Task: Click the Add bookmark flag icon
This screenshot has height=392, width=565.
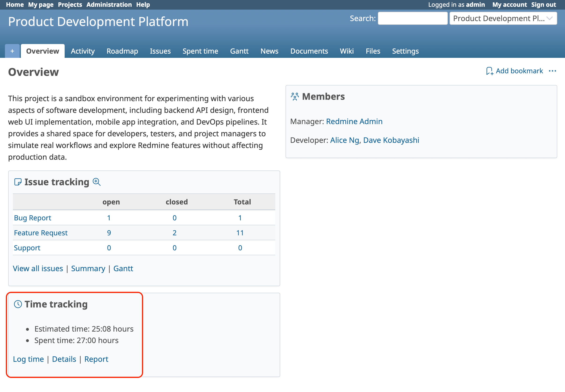Action: pos(490,71)
